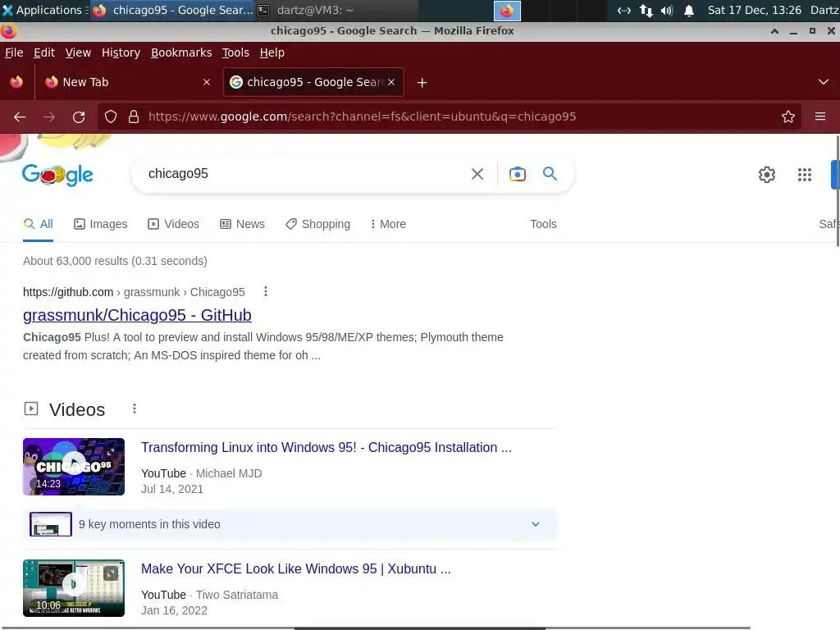
Task: Open the History menu
Action: click(121, 52)
